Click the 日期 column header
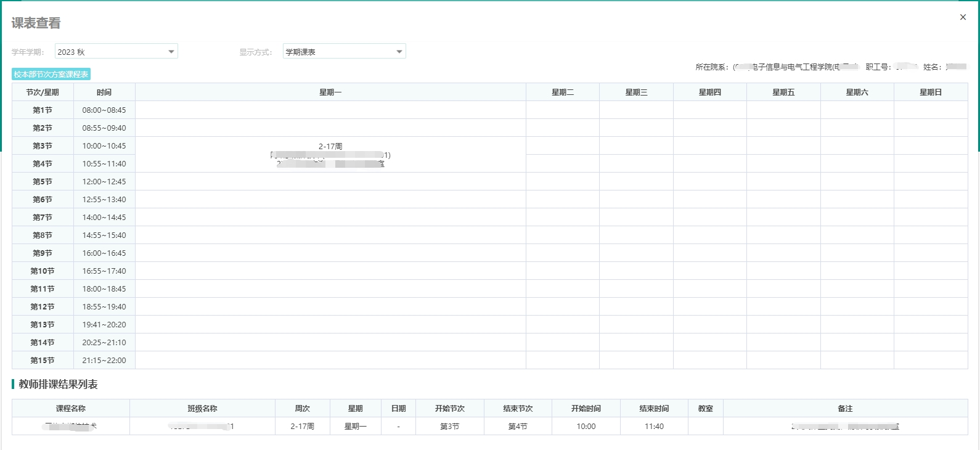The width and height of the screenshot is (980, 450). click(x=399, y=408)
